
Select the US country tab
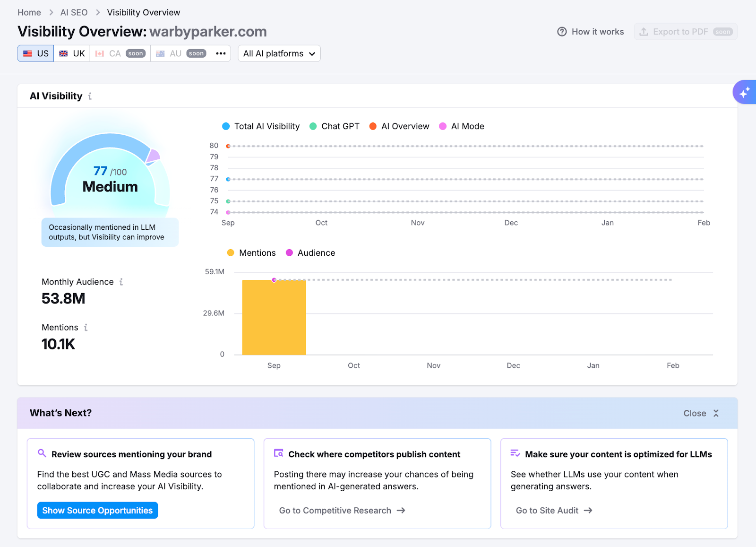coord(36,53)
